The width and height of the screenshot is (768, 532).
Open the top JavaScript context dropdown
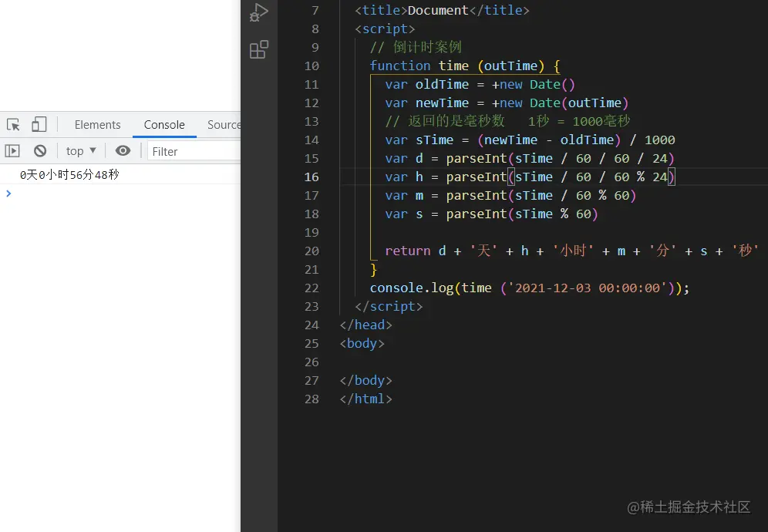[x=81, y=151]
